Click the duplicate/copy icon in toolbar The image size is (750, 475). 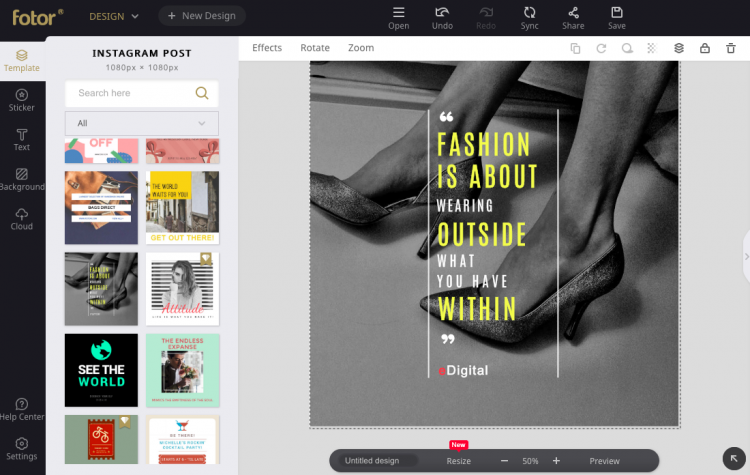coord(575,48)
